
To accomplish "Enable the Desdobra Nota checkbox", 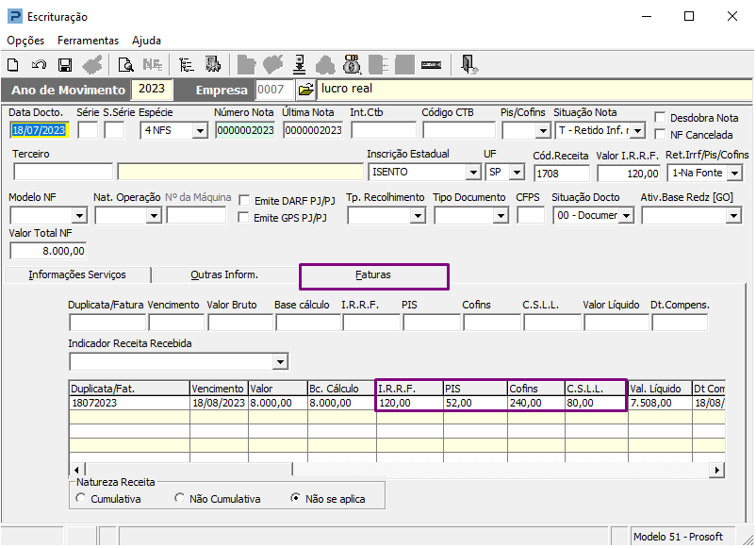I will (x=660, y=118).
